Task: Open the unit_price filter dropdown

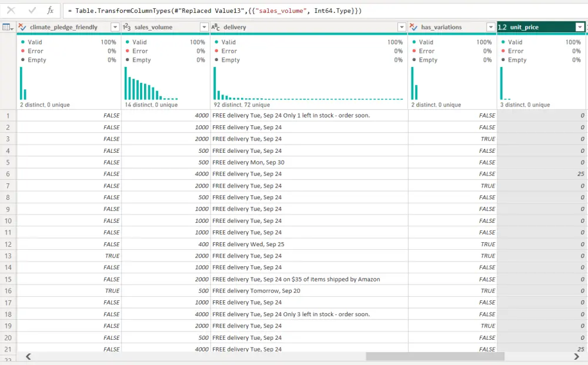Action: pyautogui.click(x=580, y=27)
